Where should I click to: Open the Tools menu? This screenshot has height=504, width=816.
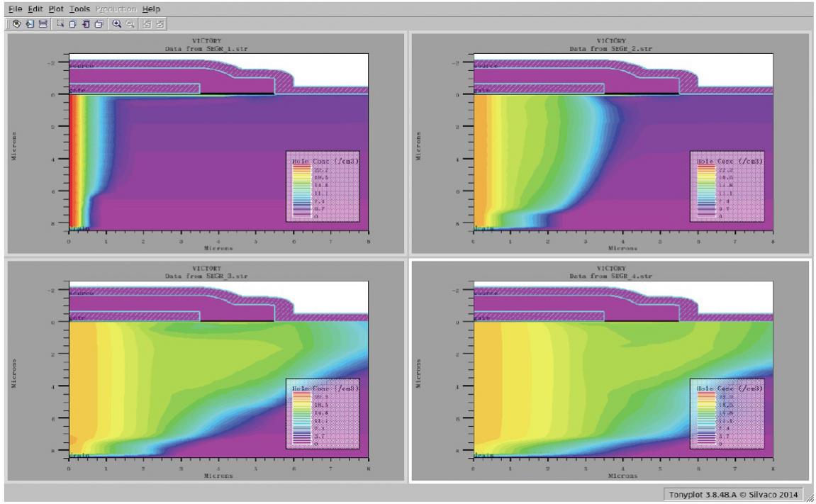point(79,9)
